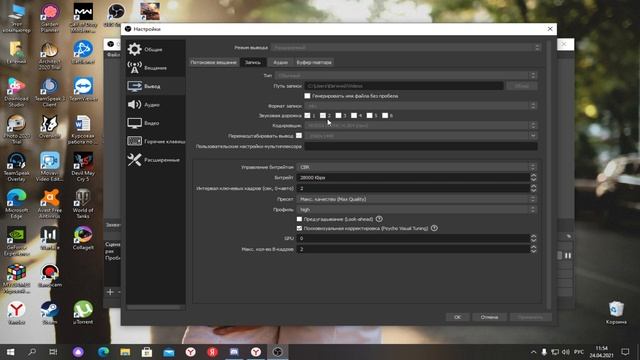Enable audio track 4 checkbox
640x360 pixels.
coord(354,116)
